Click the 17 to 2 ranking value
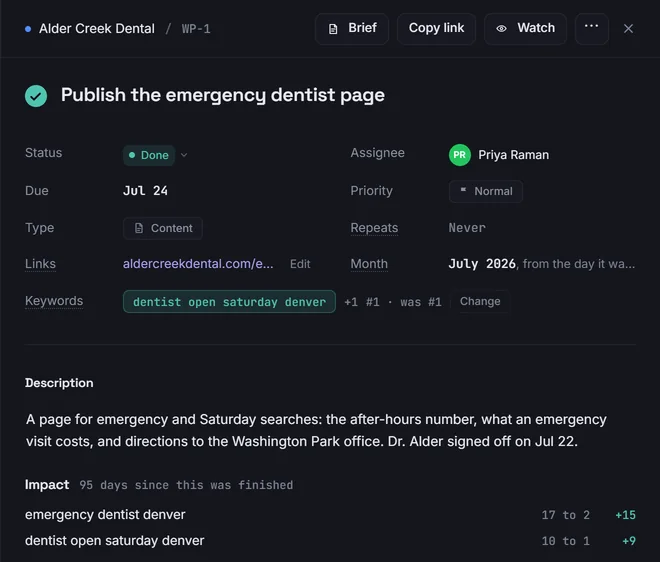The height and width of the screenshot is (562, 660). (x=566, y=515)
